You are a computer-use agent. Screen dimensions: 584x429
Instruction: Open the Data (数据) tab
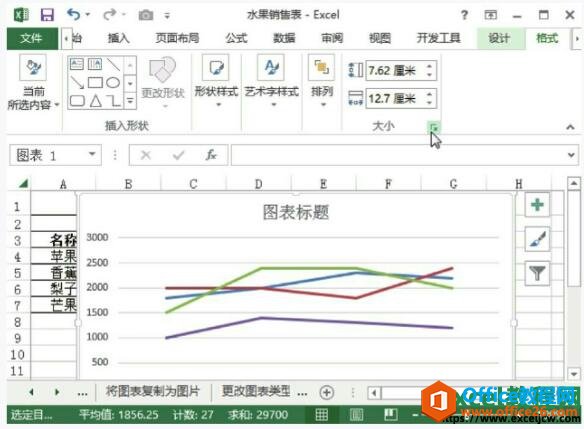(284, 38)
